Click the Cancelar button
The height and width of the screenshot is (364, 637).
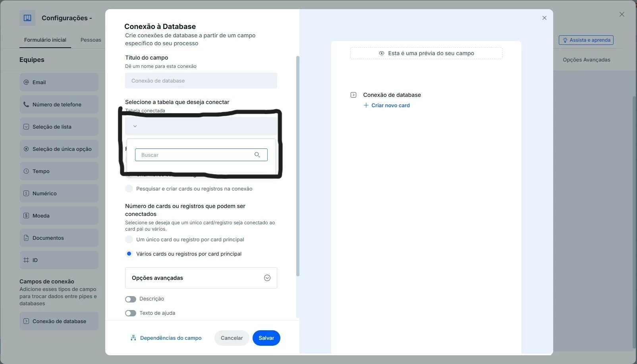[232, 338]
